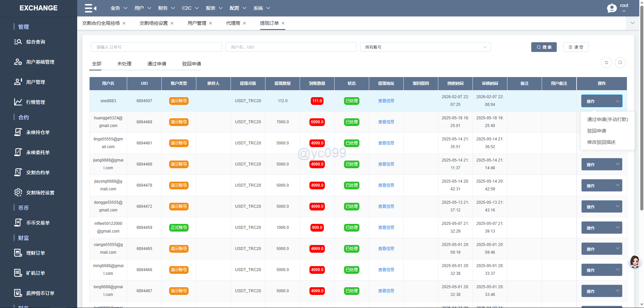
Task: Click the 请输入订单号 input field
Action: (x=156, y=47)
